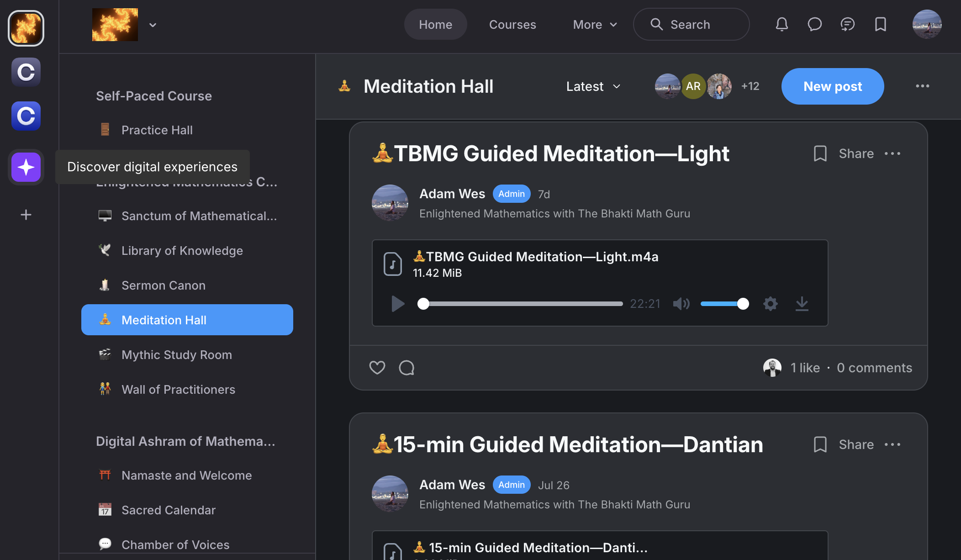961x560 pixels.
Task: Share the 15-min Guided Meditation—Dantian post
Action: pyautogui.click(x=855, y=444)
